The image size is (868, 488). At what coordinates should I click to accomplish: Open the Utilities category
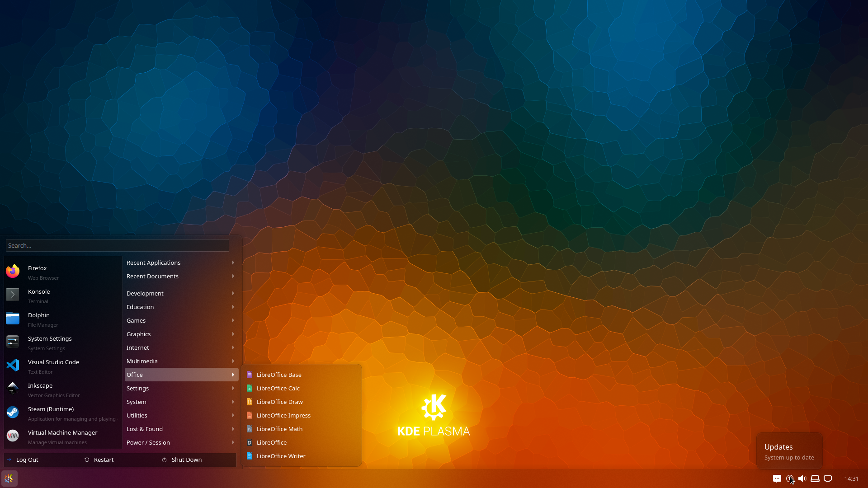[181, 415]
